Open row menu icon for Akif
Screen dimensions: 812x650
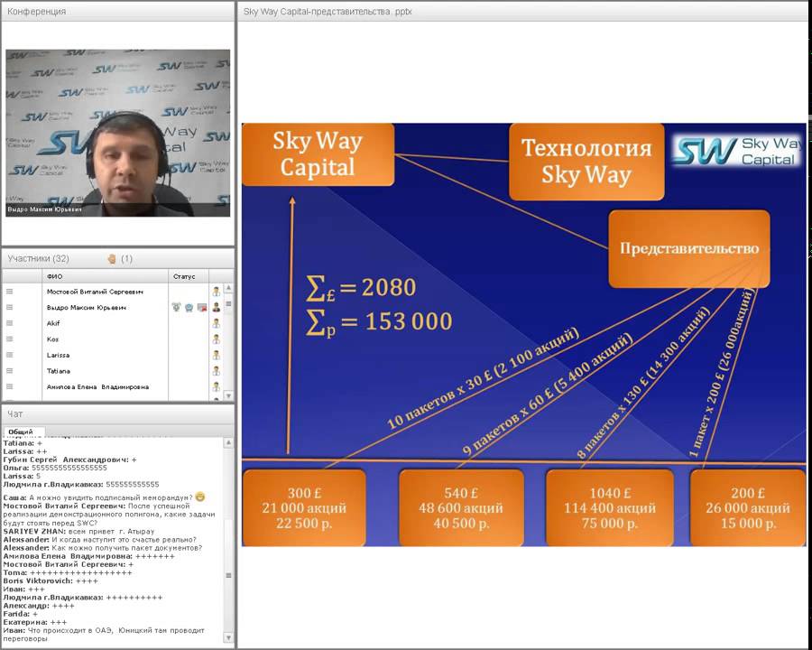point(9,323)
